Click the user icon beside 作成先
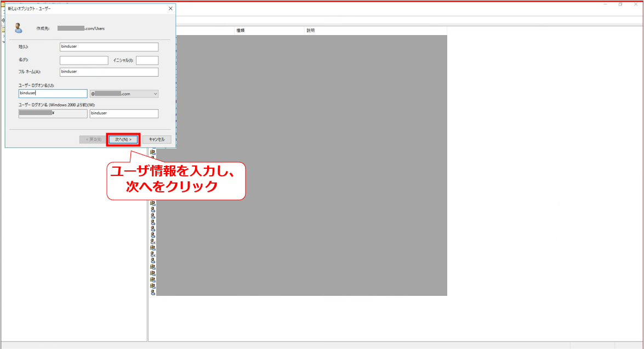 tap(18, 28)
